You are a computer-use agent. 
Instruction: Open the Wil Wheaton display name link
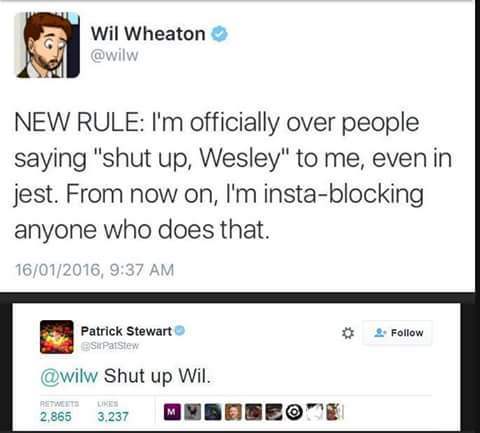[x=148, y=34]
